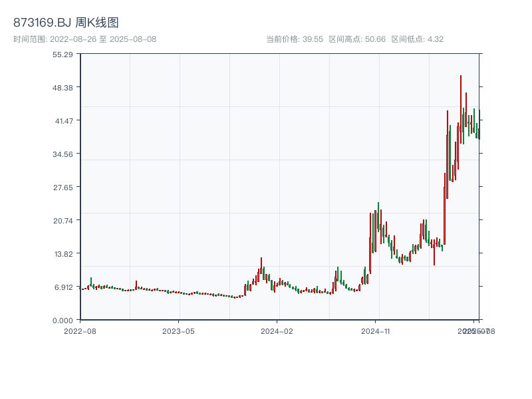Select the 时间范围 2022-08-26 至 2025-08-08 text

coord(85,39)
